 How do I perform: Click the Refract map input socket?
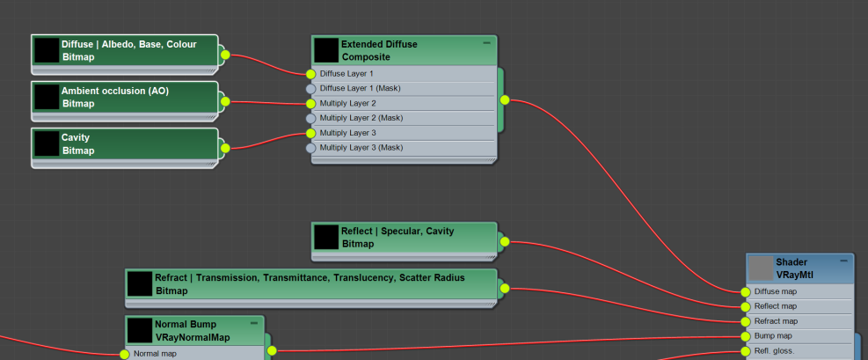[746, 321]
